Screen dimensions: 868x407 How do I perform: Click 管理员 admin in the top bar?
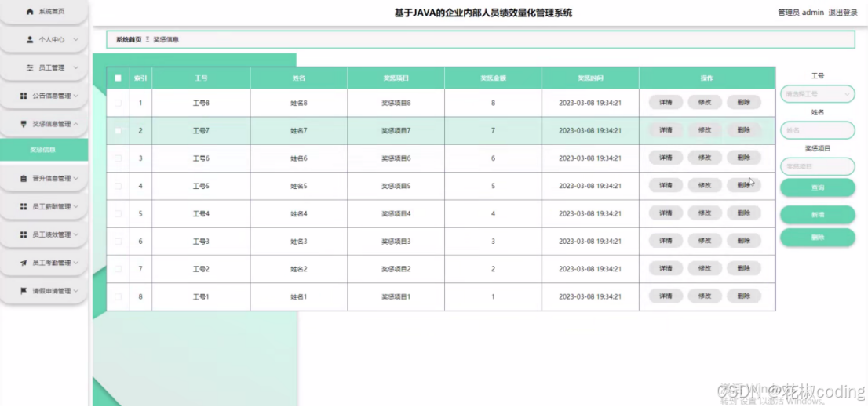click(x=801, y=13)
